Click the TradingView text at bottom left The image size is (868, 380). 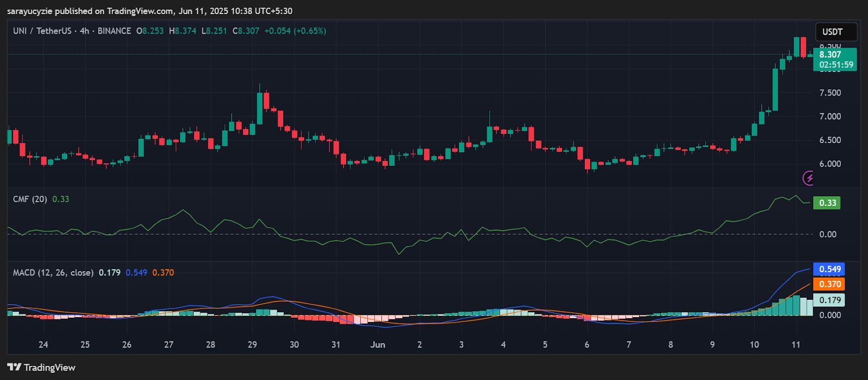[x=49, y=368]
